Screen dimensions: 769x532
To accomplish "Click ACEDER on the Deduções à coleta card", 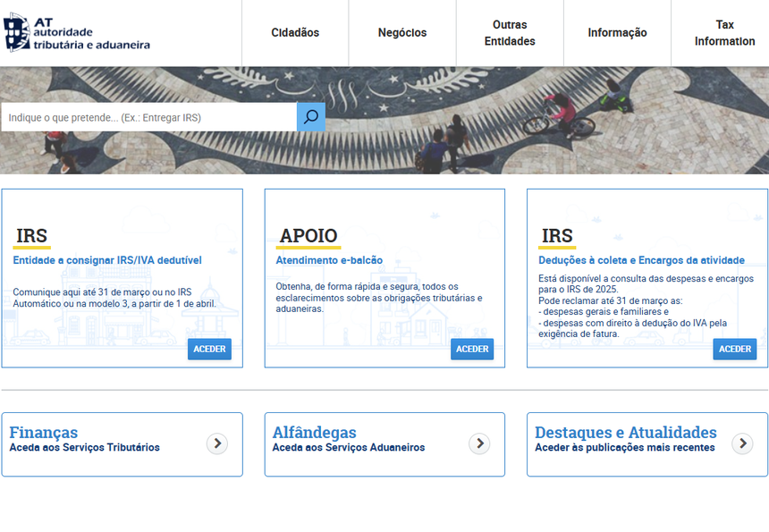I will (x=734, y=349).
